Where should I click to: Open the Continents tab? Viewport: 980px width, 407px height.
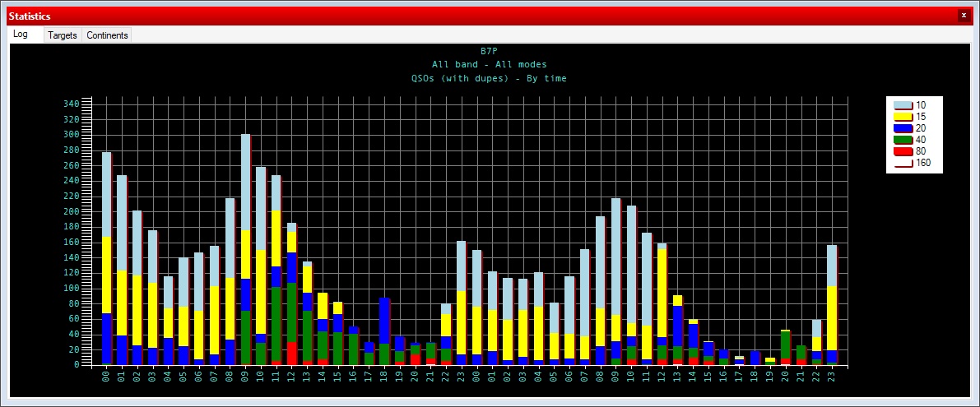point(107,35)
